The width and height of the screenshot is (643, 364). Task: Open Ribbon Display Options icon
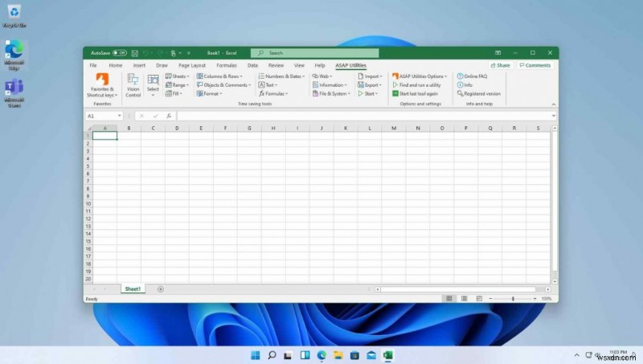[498, 53]
